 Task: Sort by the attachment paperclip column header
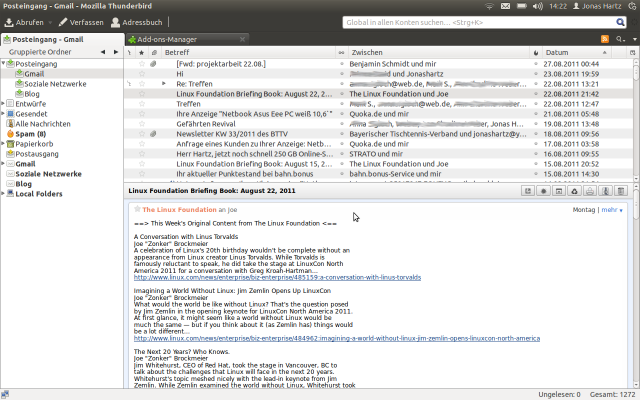154,53
